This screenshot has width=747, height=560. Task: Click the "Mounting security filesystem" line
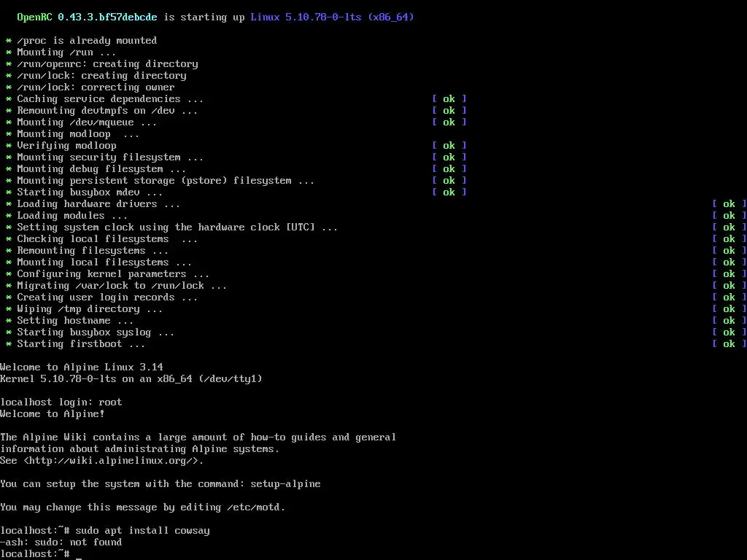(110, 157)
